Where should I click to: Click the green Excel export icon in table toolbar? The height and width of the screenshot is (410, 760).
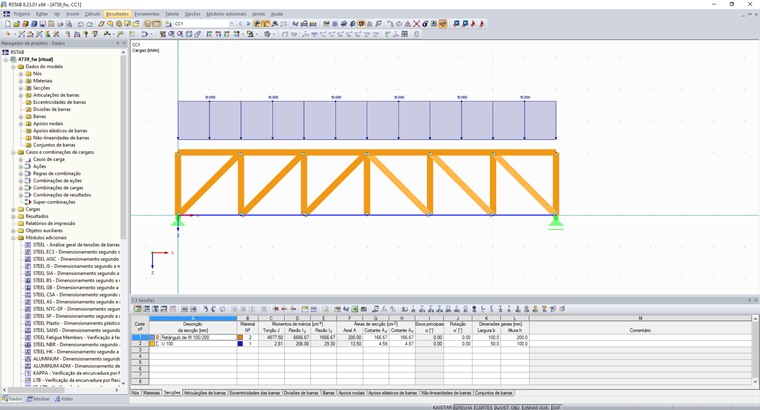pyautogui.click(x=355, y=309)
